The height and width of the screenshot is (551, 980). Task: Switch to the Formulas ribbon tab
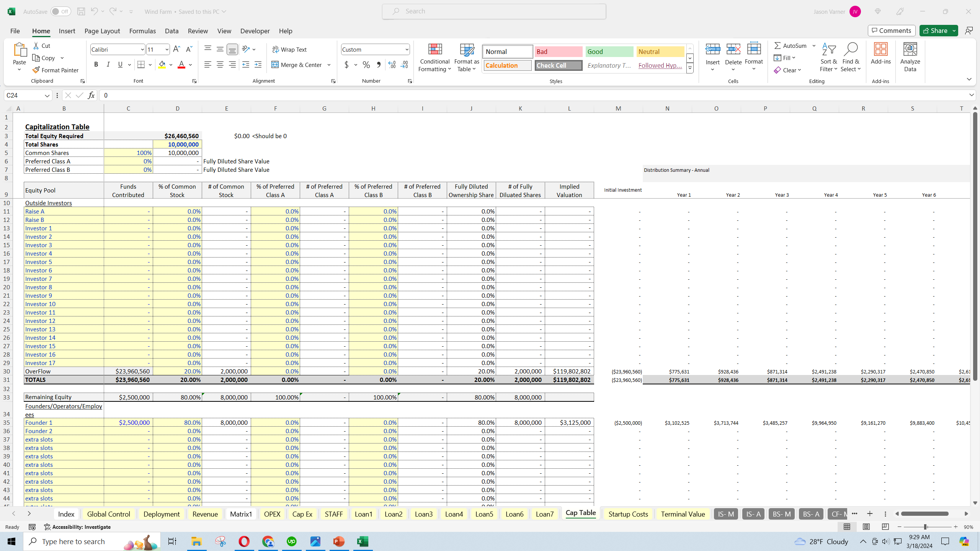(x=142, y=31)
